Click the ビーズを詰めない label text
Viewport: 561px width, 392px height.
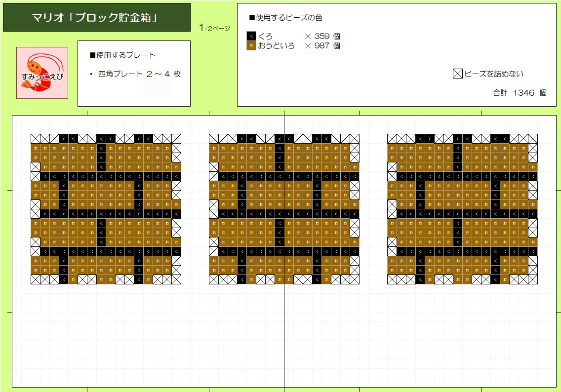[494, 74]
